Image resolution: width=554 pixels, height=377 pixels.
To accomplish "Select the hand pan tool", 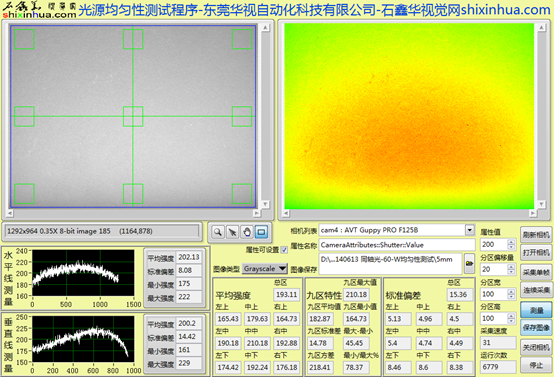I will [247, 232].
